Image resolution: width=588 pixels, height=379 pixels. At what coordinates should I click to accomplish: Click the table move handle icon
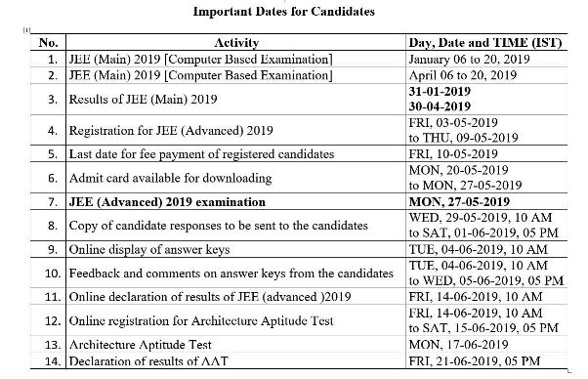(x=26, y=30)
